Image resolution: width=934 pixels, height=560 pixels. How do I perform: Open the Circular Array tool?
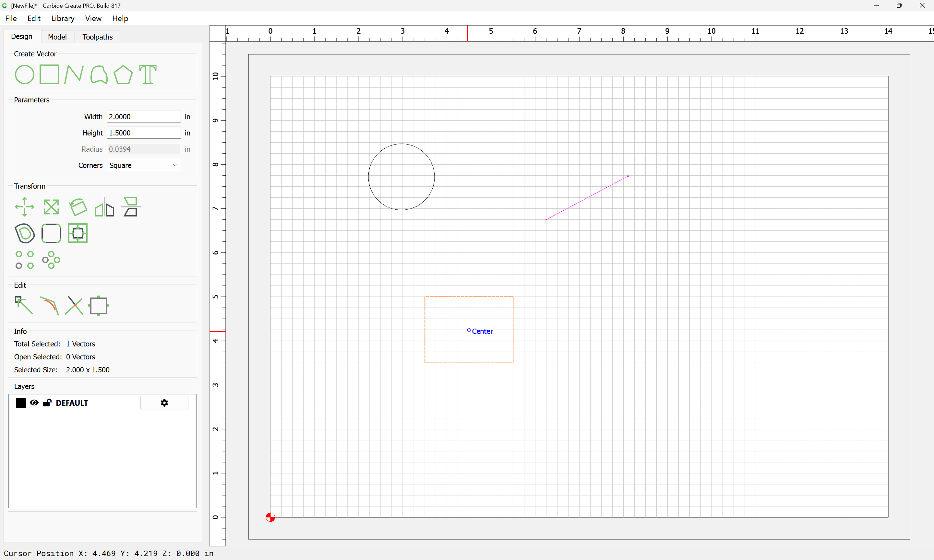pos(51,260)
